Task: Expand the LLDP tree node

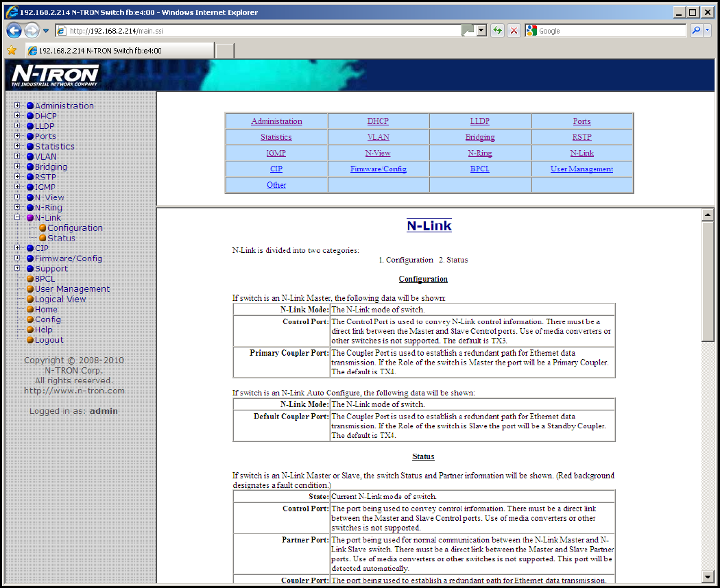Action: pyautogui.click(x=17, y=125)
